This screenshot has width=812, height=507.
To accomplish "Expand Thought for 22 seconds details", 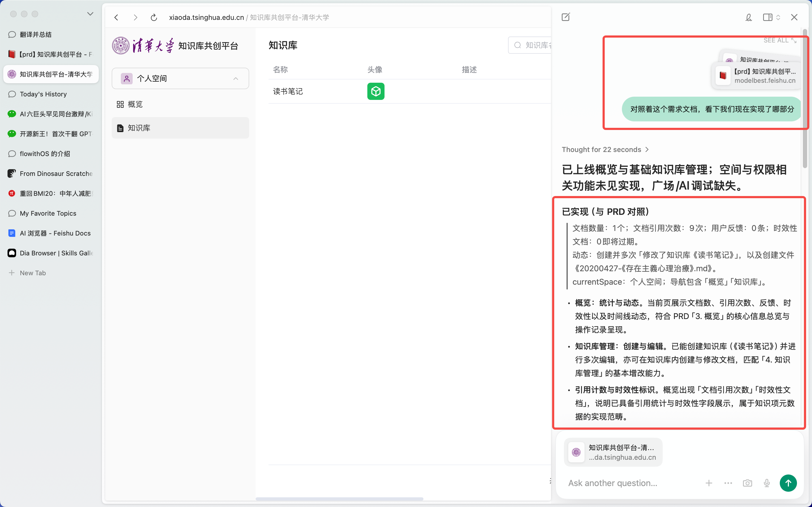I will tap(605, 150).
